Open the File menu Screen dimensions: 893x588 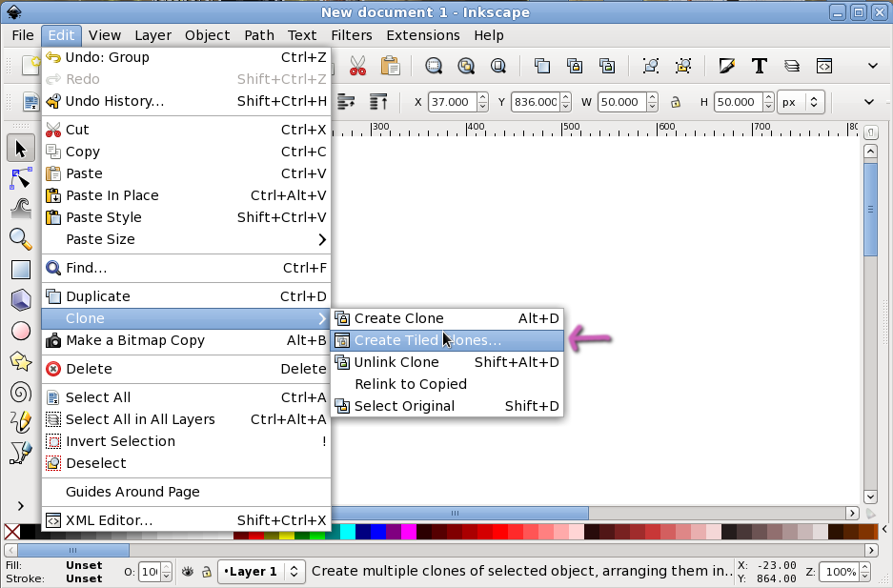click(23, 35)
